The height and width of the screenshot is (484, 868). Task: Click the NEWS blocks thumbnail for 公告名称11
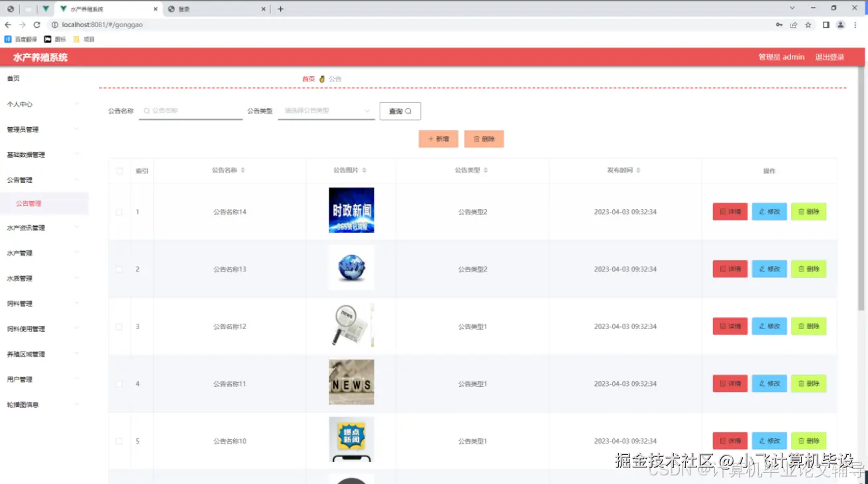[x=351, y=382]
